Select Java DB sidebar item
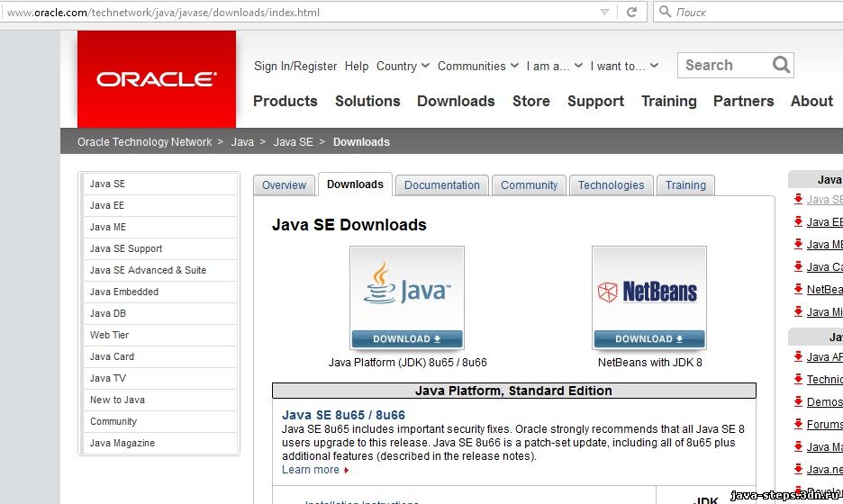Viewport: 843px width, 504px height. tap(159, 313)
